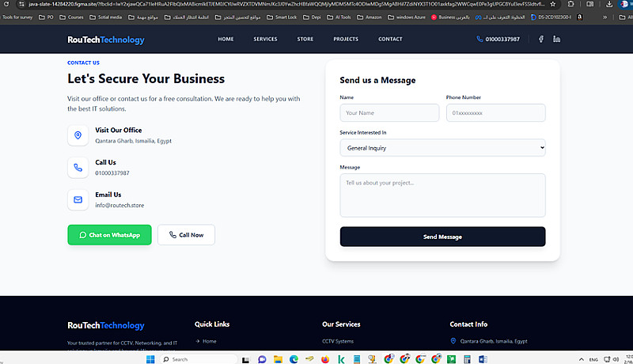
Task: Click the location pin icon in footer Contact Info
Action: coord(453,341)
